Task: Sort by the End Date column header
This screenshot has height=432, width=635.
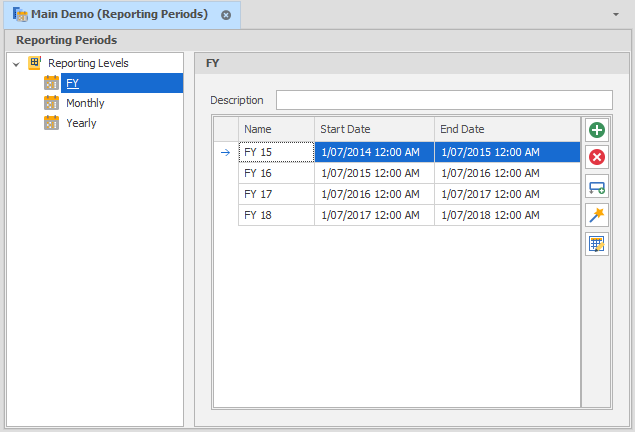Action: [507, 129]
